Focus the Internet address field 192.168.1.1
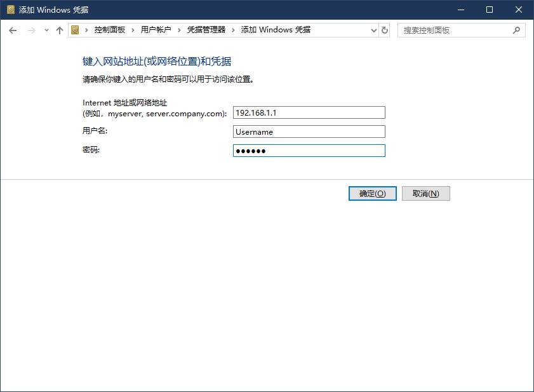The width and height of the screenshot is (534, 392). point(309,112)
